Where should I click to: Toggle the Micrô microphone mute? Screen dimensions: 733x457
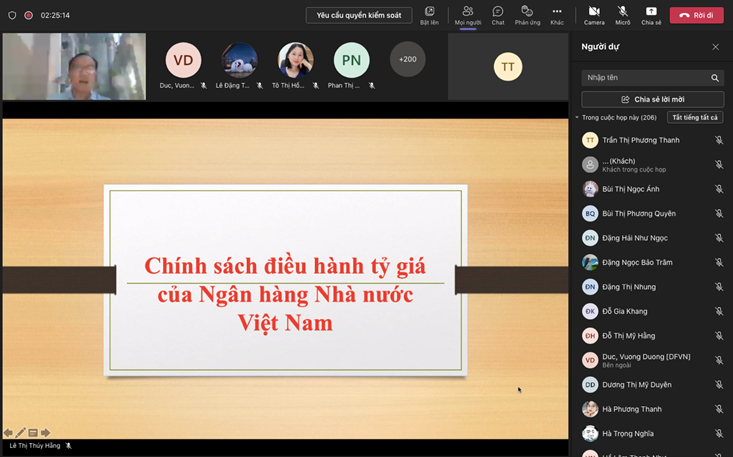(622, 14)
